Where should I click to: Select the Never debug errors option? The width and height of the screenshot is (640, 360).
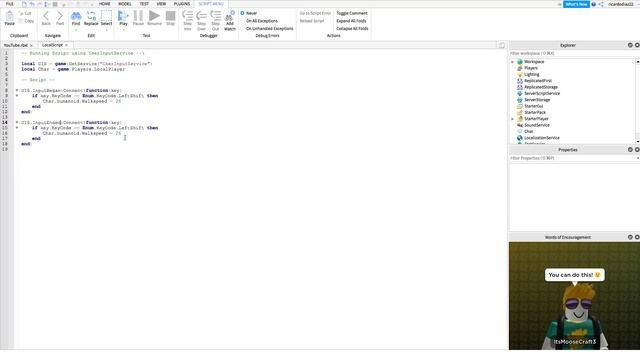point(249,13)
